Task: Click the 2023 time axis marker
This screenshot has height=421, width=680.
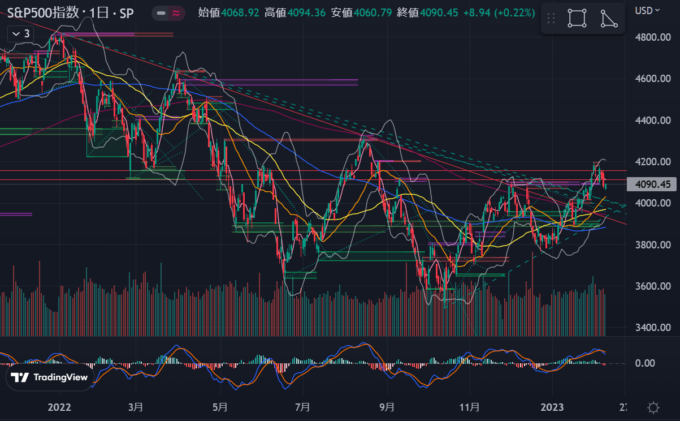Action: [552, 407]
